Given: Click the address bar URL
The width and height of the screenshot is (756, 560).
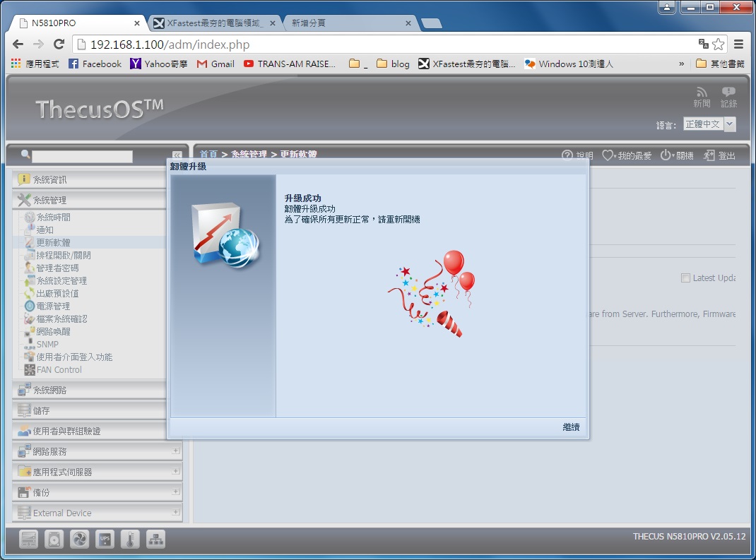Looking at the screenshot, I should 170,44.
